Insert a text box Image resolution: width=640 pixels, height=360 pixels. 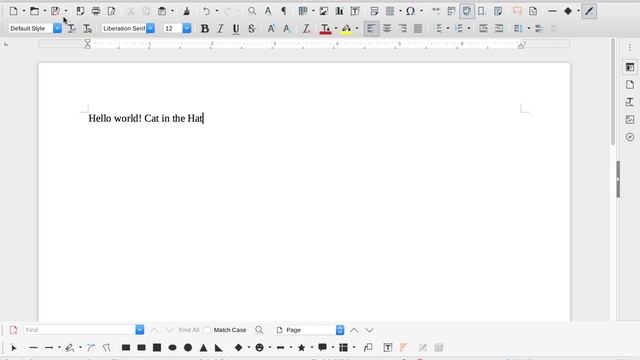point(355,11)
